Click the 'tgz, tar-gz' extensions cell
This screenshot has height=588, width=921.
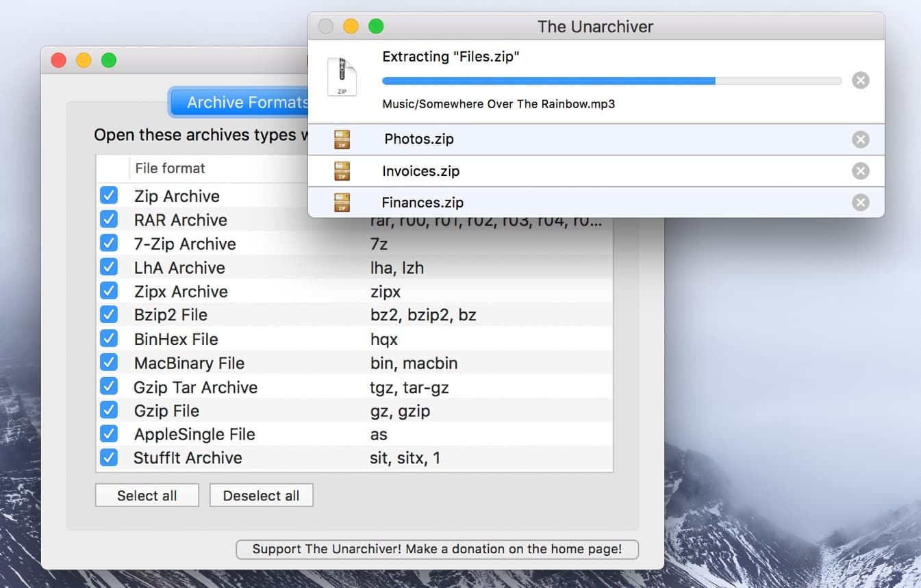(x=409, y=387)
